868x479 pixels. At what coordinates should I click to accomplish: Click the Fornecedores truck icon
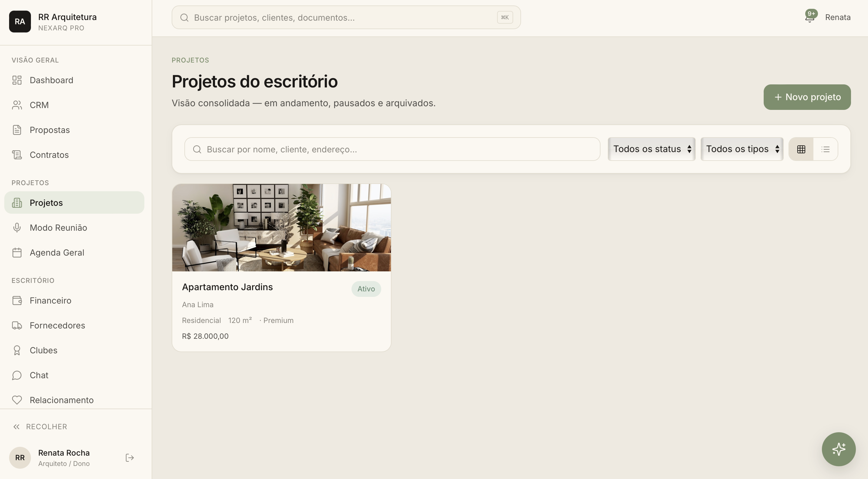17,326
